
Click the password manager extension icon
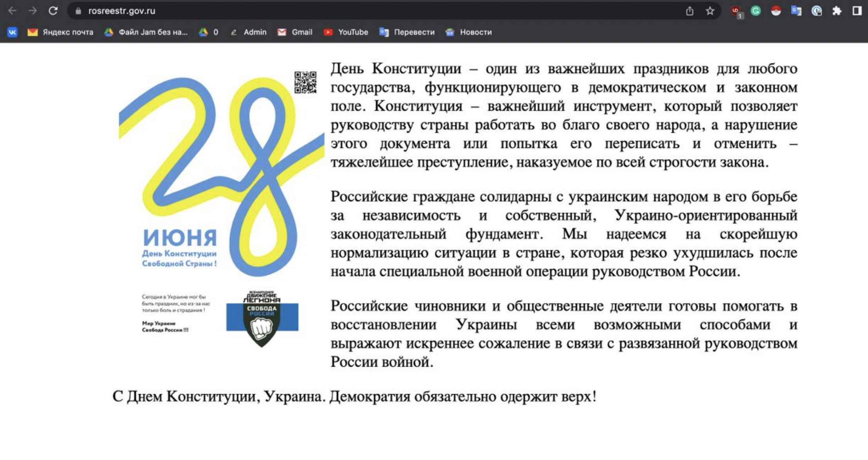click(x=816, y=11)
